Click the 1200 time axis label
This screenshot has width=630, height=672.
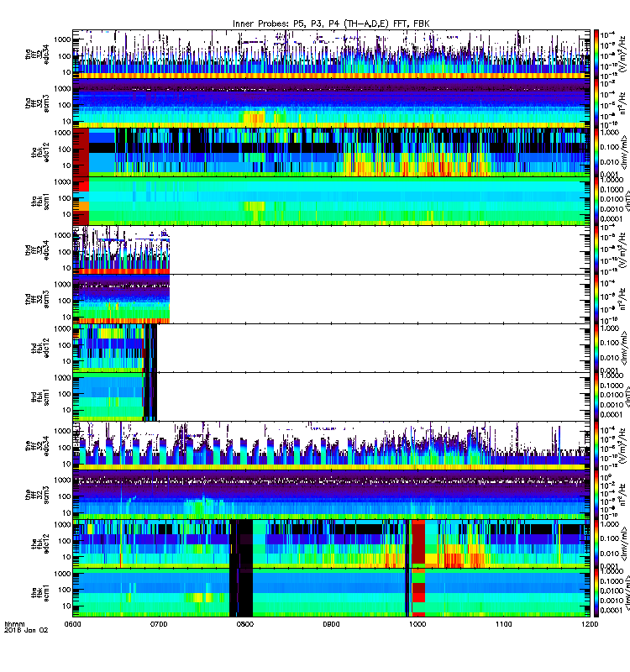point(590,624)
